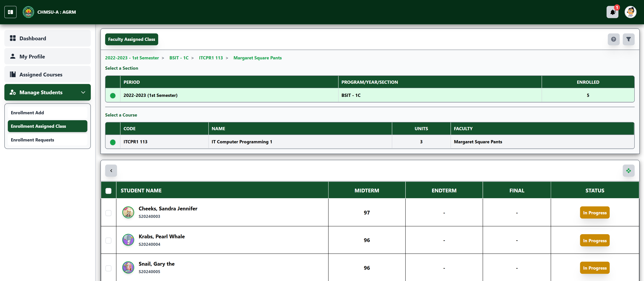Click enrolled count 5
This screenshot has height=281, width=644.
tap(588, 95)
